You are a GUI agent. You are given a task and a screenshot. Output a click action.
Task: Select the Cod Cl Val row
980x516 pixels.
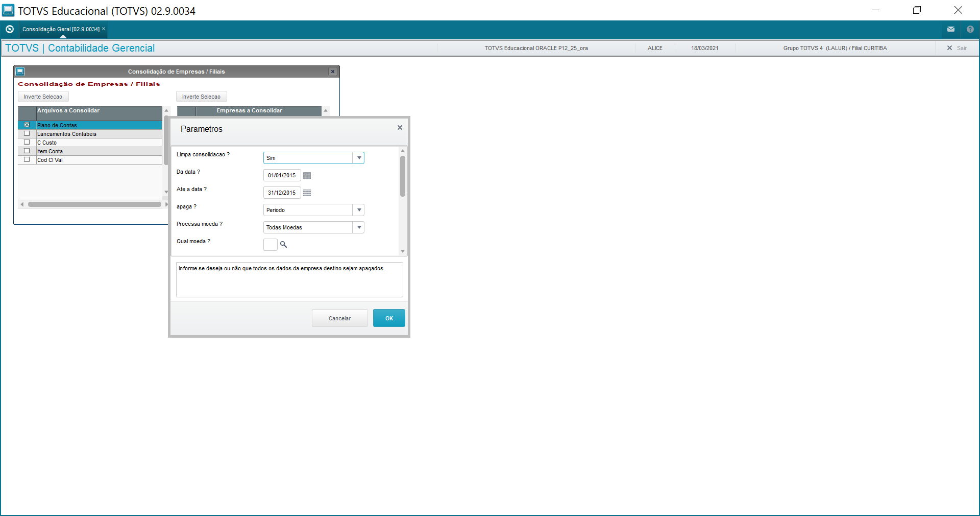[90, 160]
